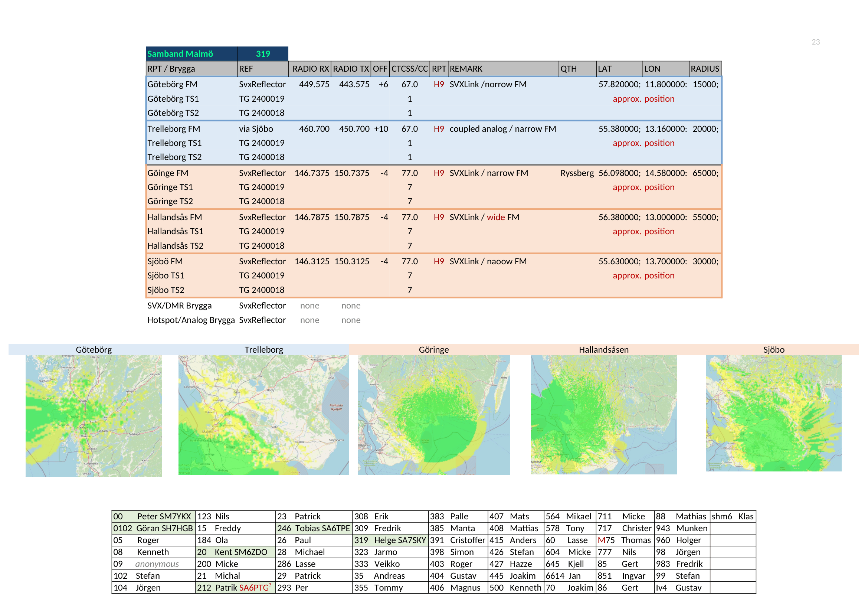This screenshot has width=868, height=614.
Task: Click the Ryssberg QTH cell
Action: (x=577, y=173)
